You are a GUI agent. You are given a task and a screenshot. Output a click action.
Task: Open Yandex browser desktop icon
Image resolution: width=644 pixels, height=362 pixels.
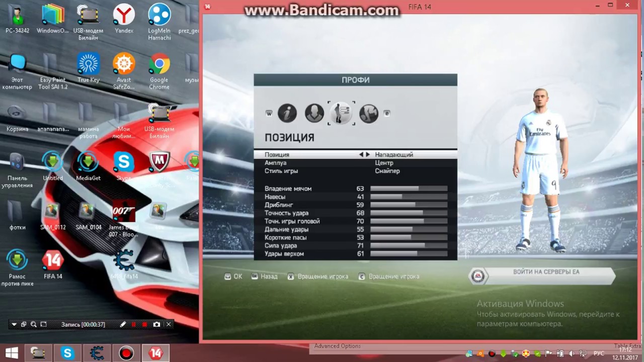tap(124, 20)
